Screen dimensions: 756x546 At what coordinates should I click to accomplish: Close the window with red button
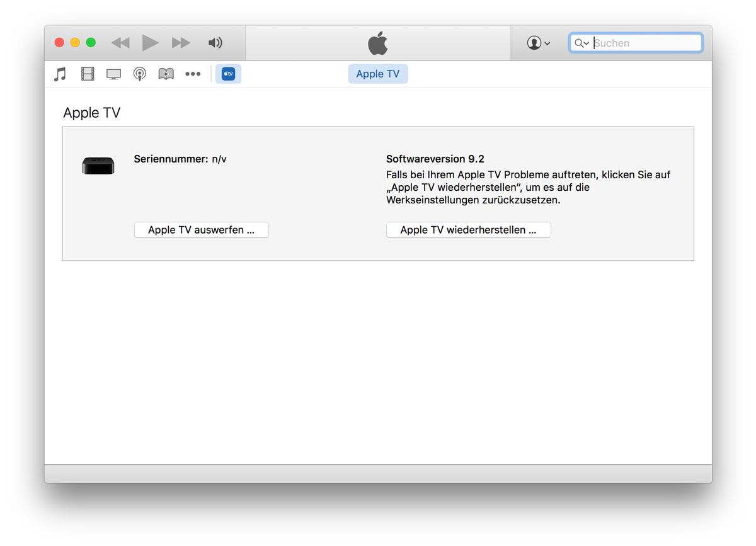59,43
